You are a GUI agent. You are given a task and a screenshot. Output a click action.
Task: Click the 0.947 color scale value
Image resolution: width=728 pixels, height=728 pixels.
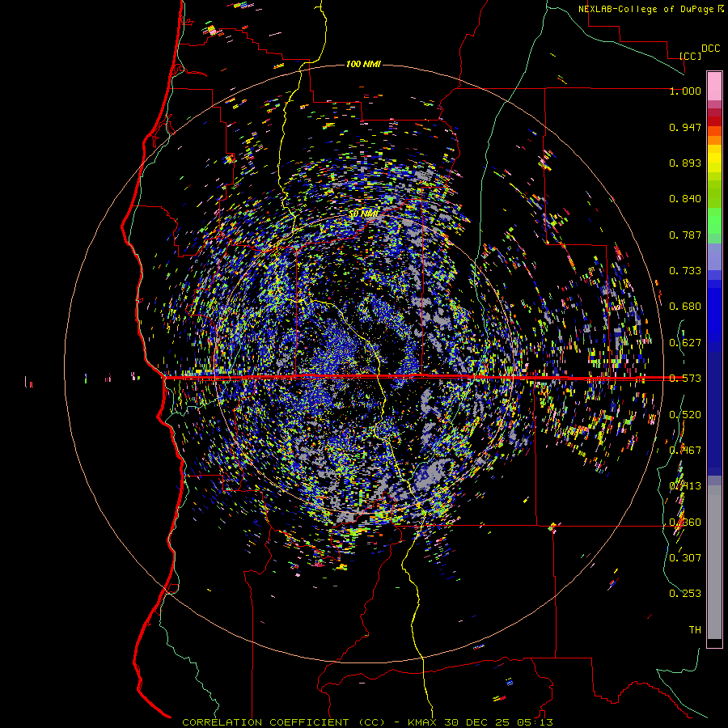tap(685, 127)
